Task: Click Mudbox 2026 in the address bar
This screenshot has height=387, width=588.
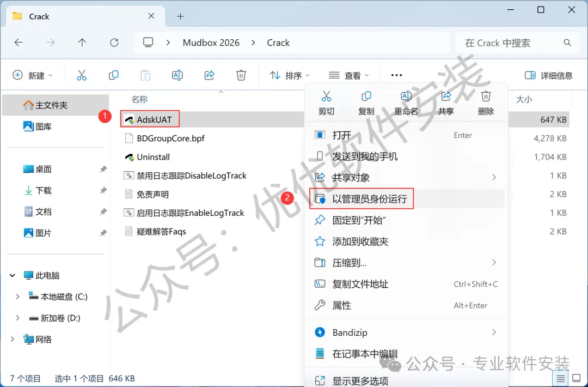Action: pyautogui.click(x=211, y=43)
